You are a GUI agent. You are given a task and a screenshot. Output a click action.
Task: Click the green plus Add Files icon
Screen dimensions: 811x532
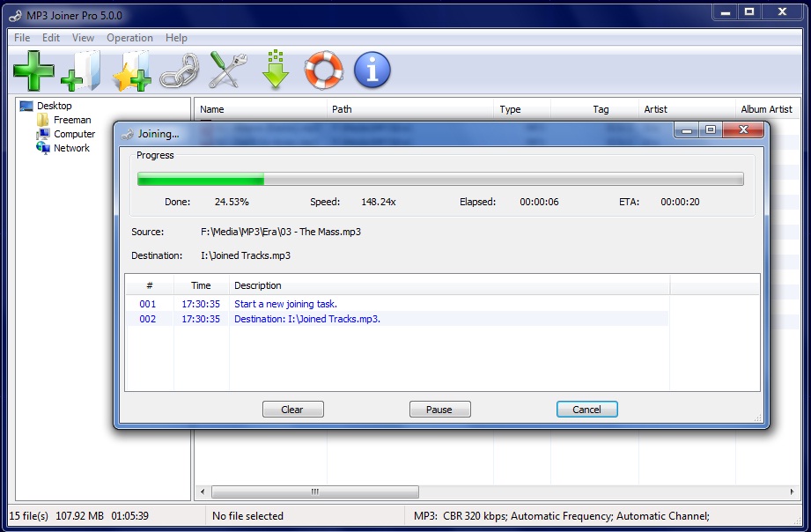coord(33,70)
